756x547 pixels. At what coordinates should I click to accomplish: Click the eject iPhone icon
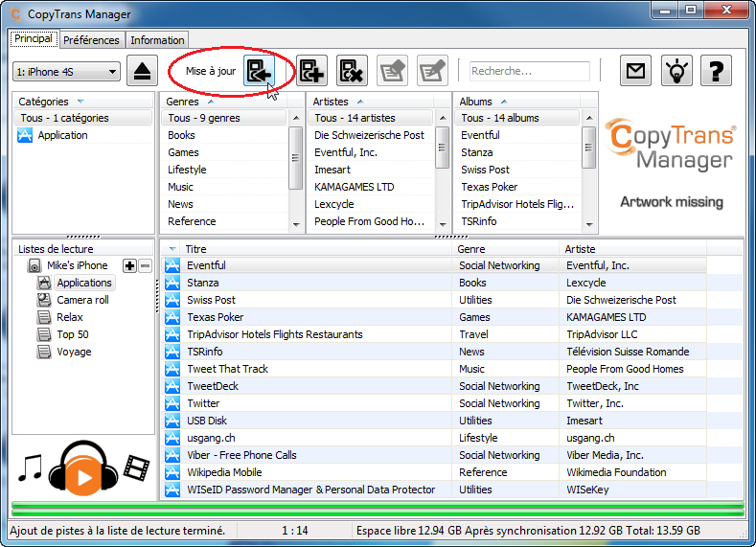(x=143, y=72)
